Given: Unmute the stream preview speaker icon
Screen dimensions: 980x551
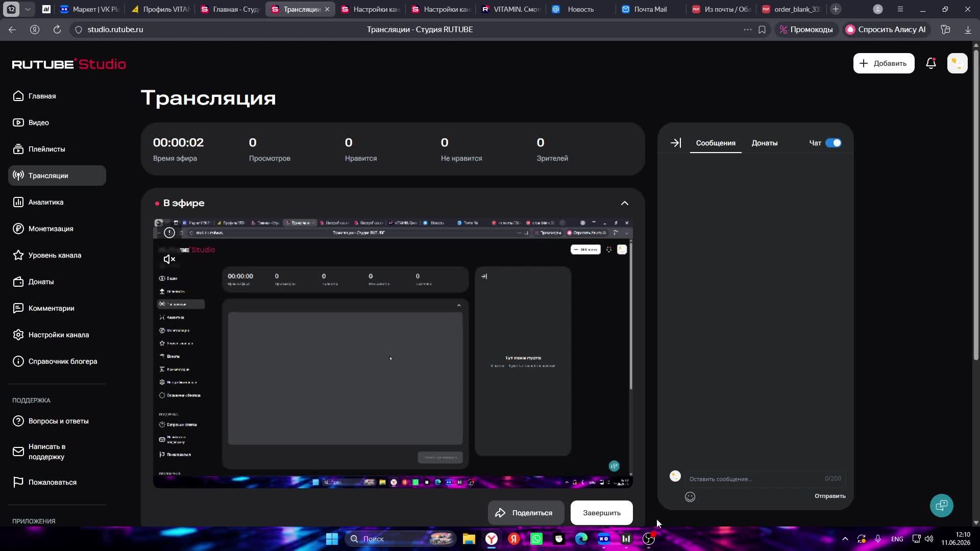Looking at the screenshot, I should [169, 259].
